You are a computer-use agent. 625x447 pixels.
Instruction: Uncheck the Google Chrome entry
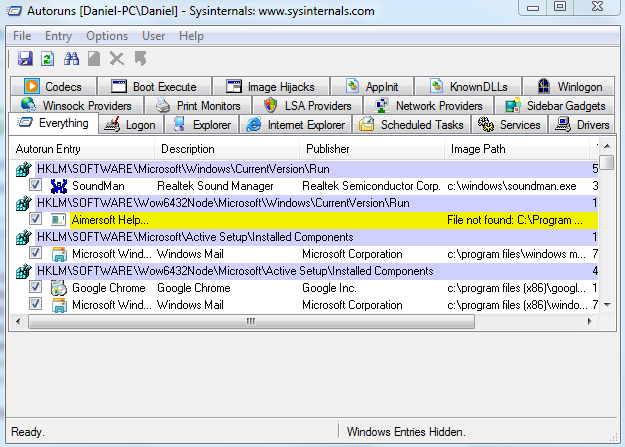click(35, 287)
